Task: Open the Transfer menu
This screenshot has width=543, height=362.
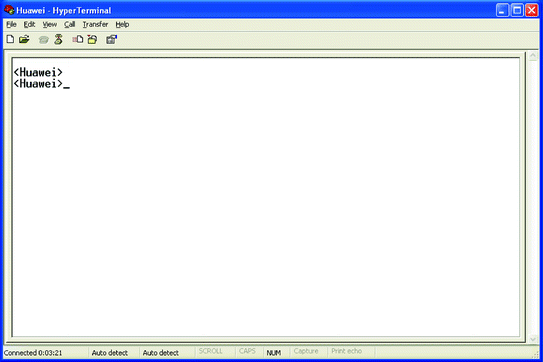Action: point(95,24)
